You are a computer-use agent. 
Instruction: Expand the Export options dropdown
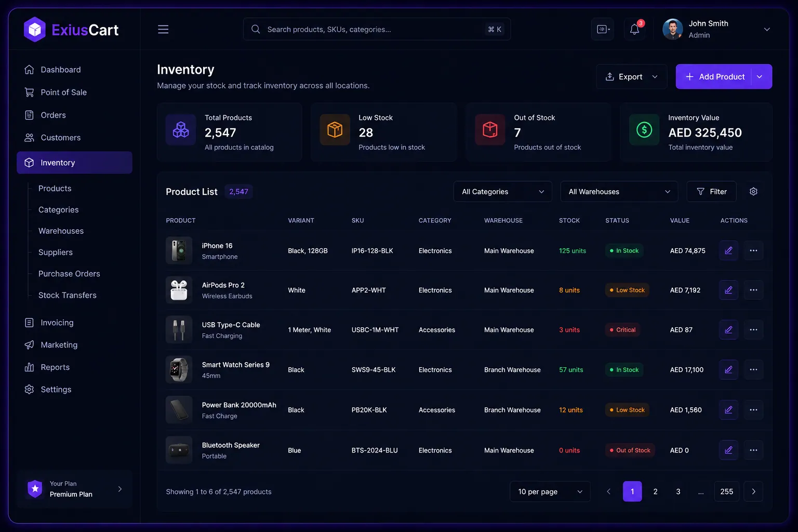[655, 77]
